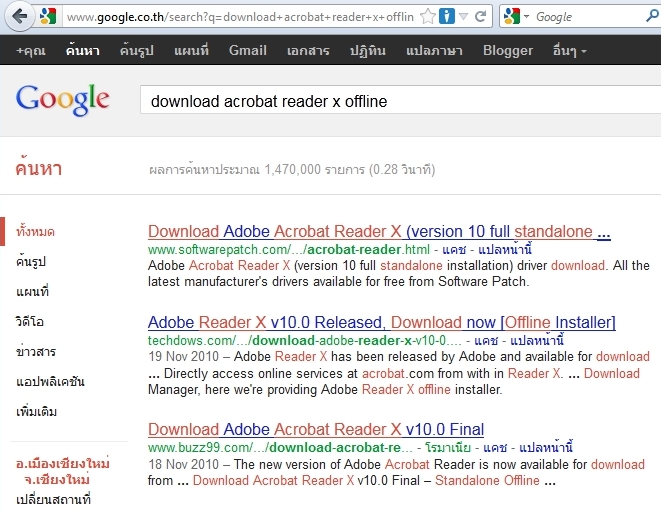Viewport: 661px width, 511px height.
Task: Open Download Adobe Acrobat Reader X v10.0 Final
Action: coord(316,430)
